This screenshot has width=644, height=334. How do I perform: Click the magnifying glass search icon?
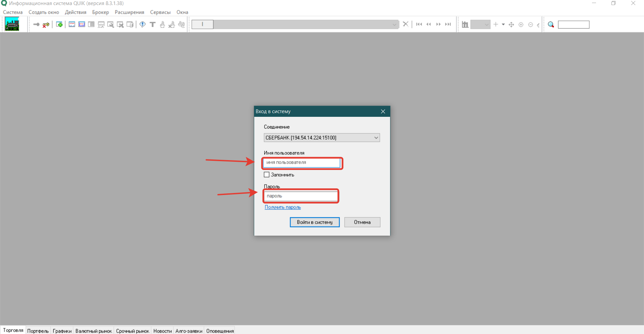click(551, 25)
